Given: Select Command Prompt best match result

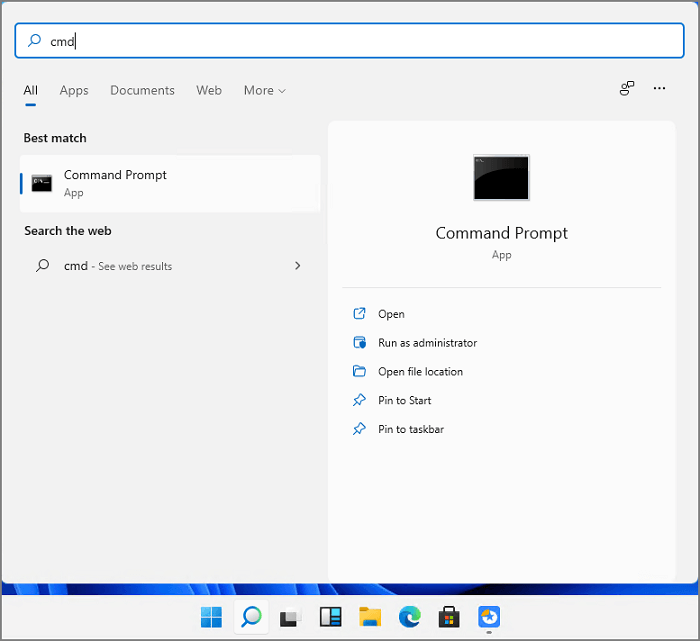Looking at the screenshot, I should point(170,183).
